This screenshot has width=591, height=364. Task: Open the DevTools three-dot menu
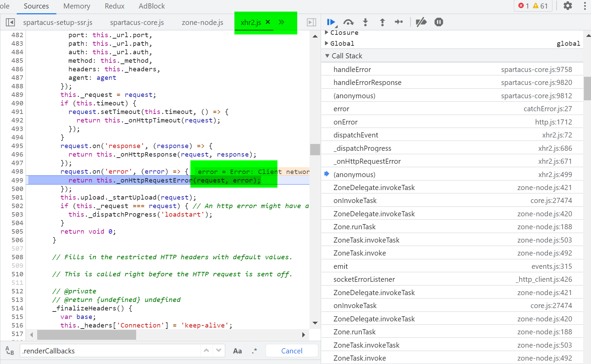tap(585, 6)
